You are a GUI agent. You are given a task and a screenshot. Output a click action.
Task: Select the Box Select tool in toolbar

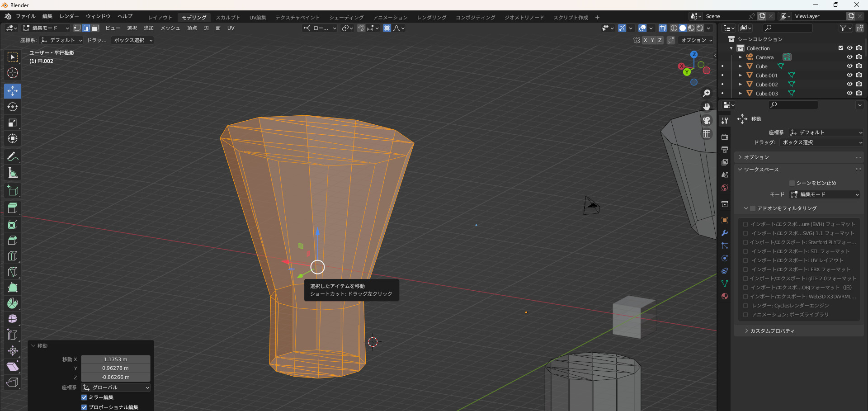pos(13,57)
